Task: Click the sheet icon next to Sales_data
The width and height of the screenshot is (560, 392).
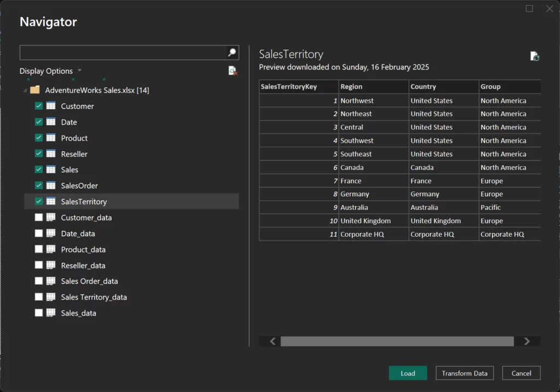Action: coord(51,313)
